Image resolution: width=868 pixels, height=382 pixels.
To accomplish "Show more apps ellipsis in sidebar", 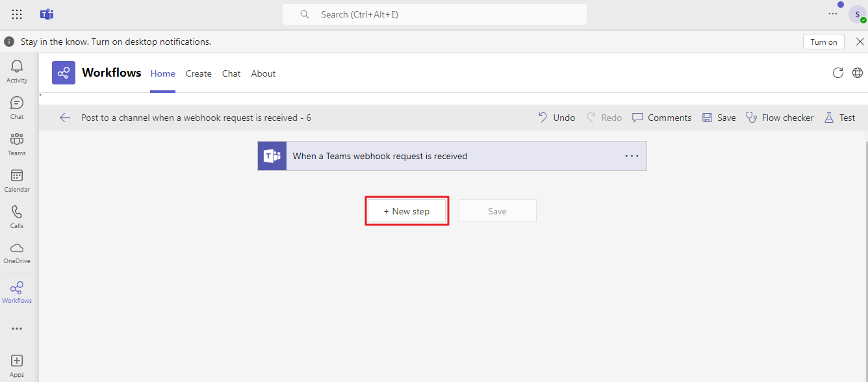I will pyautogui.click(x=17, y=329).
